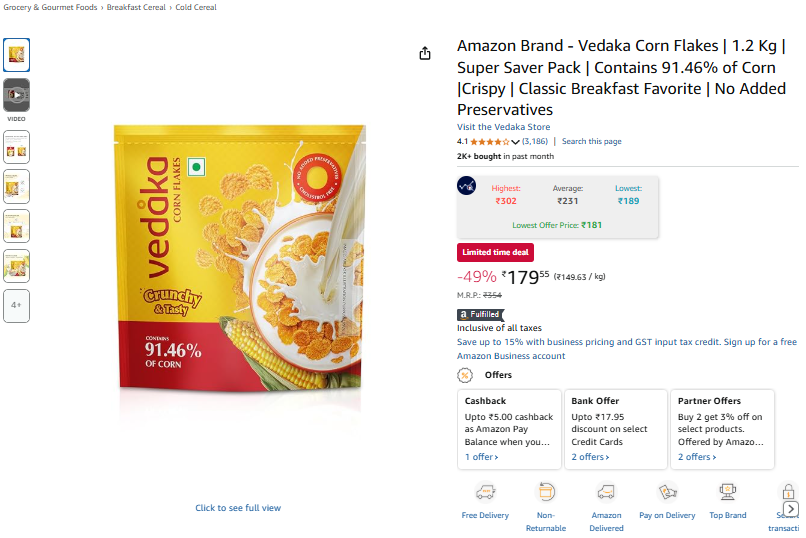Image resolution: width=806 pixels, height=538 pixels.
Task: Click the share icon above product image
Action: click(425, 53)
